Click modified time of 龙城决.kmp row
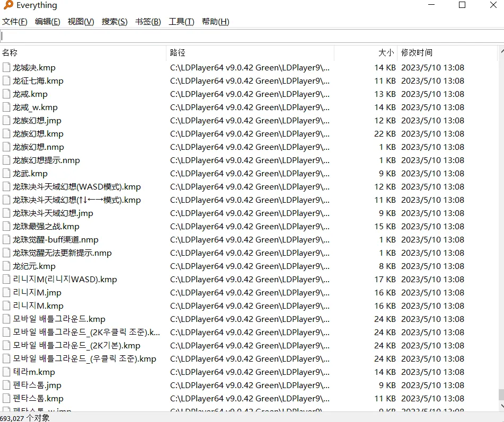This screenshot has width=504, height=422. [x=432, y=67]
